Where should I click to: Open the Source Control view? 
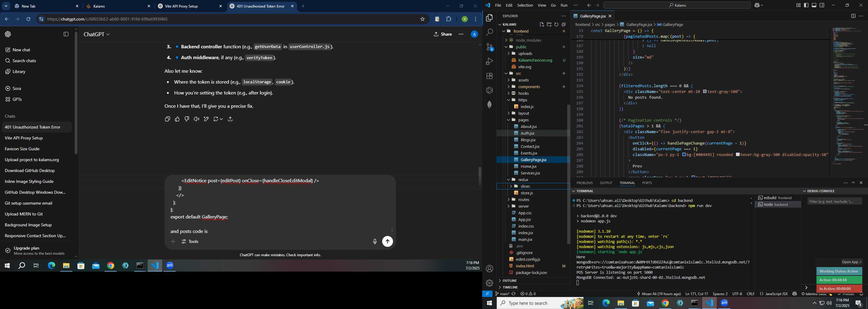(x=489, y=47)
